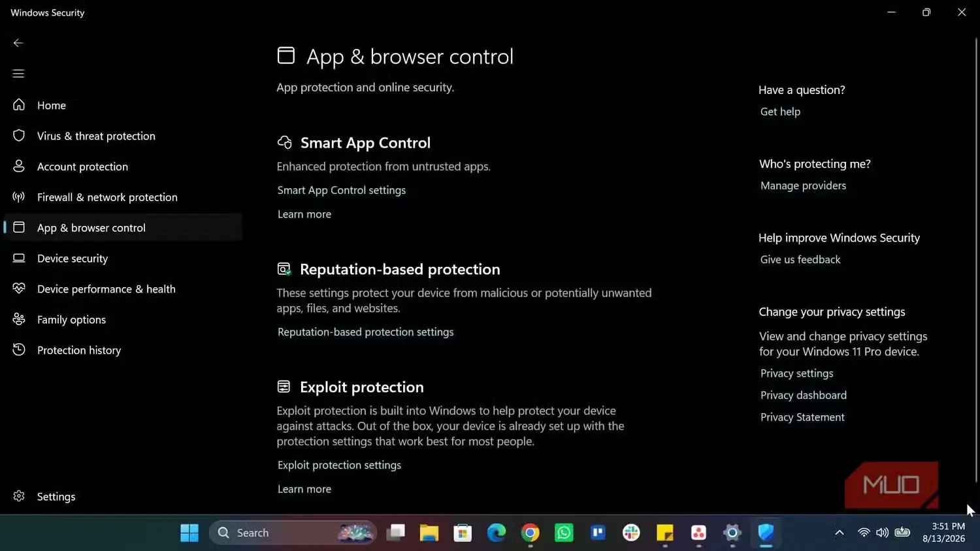Screen dimensions: 980x551
Task: Click the Smart App Control cloud icon
Action: pos(285,142)
